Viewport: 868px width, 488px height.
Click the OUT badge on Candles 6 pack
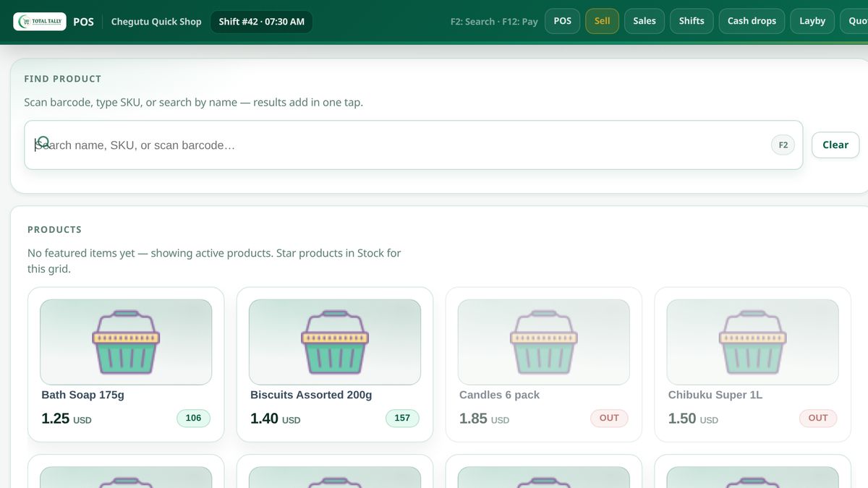pos(609,418)
